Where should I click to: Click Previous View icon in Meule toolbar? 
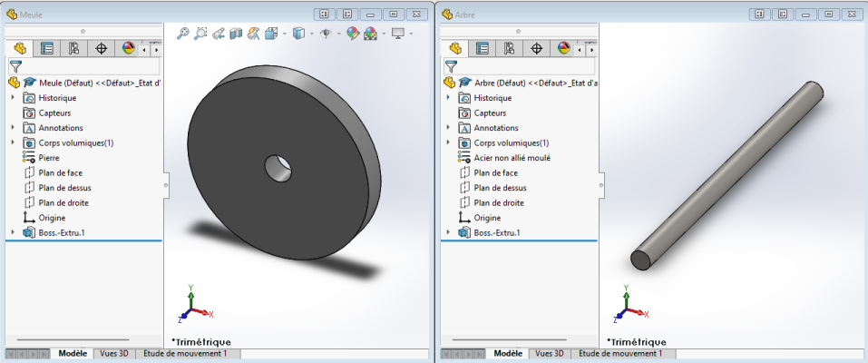(218, 34)
